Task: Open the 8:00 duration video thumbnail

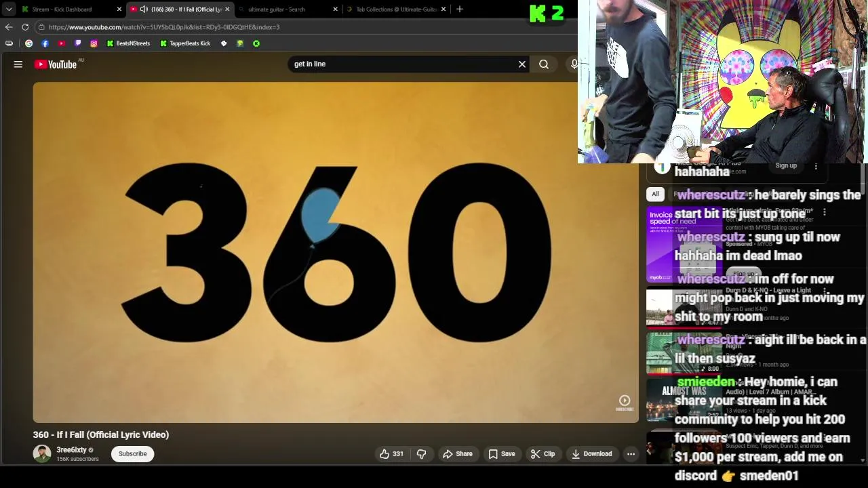Action: pyautogui.click(x=684, y=352)
